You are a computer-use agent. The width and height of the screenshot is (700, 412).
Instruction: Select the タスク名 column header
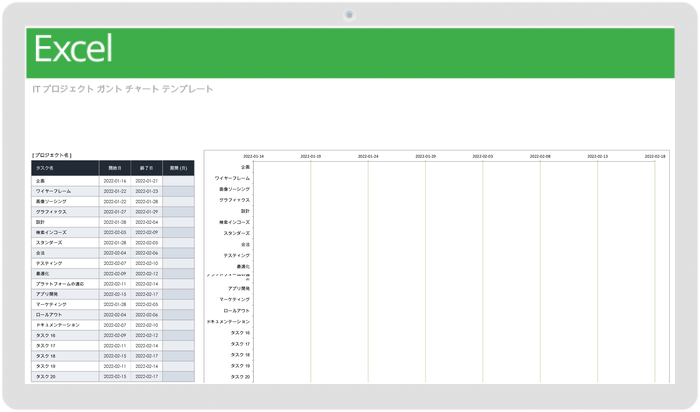65,168
